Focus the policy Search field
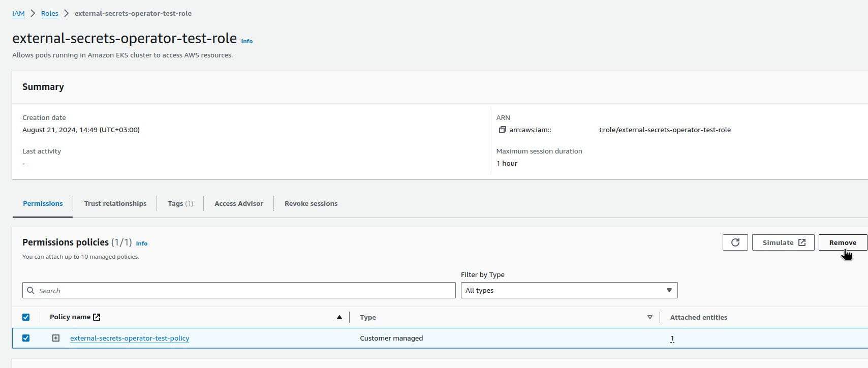This screenshot has height=368, width=868. [239, 290]
